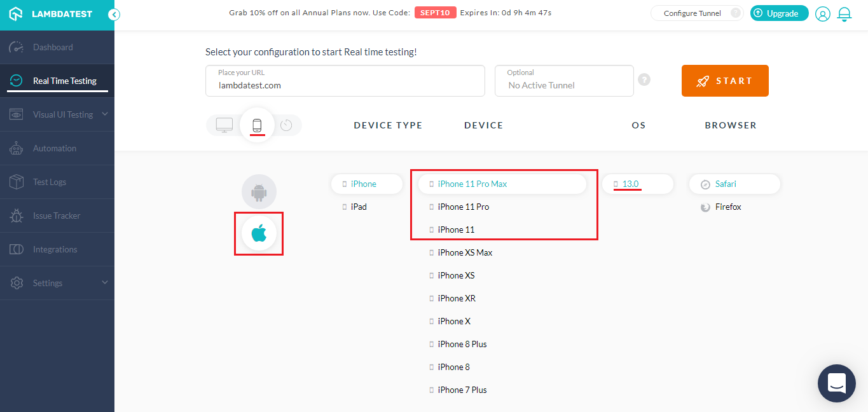Screen dimensions: 868x412
Task: Switch to mobile device testing icon
Action: click(257, 125)
